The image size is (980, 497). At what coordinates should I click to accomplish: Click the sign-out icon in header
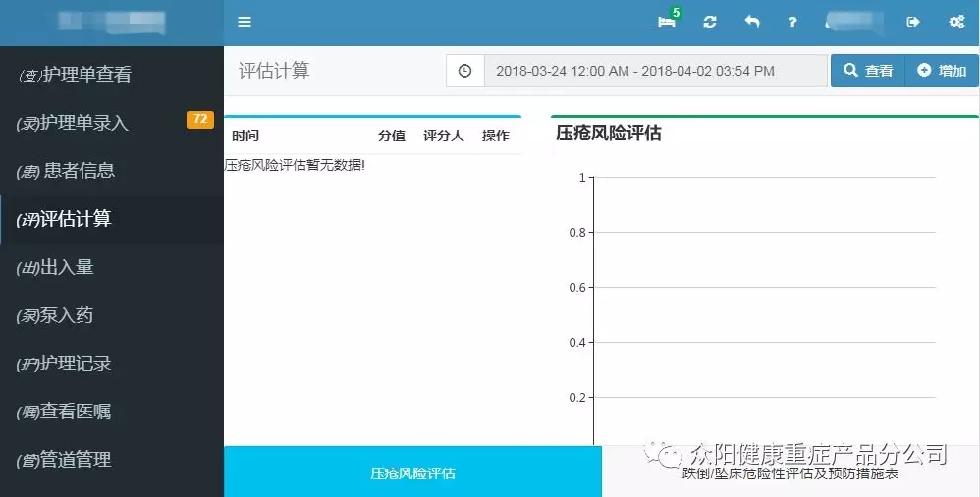[913, 22]
